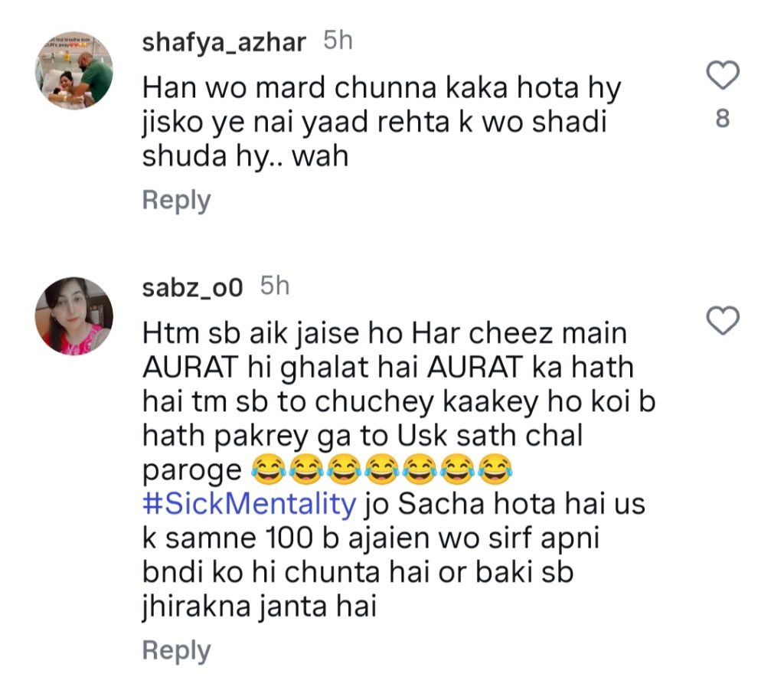
Task: Tap the heart on sabz_o0's comment
Action: [721, 321]
